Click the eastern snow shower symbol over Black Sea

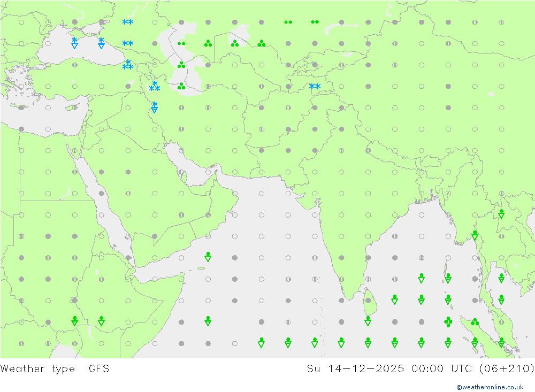click(101, 43)
